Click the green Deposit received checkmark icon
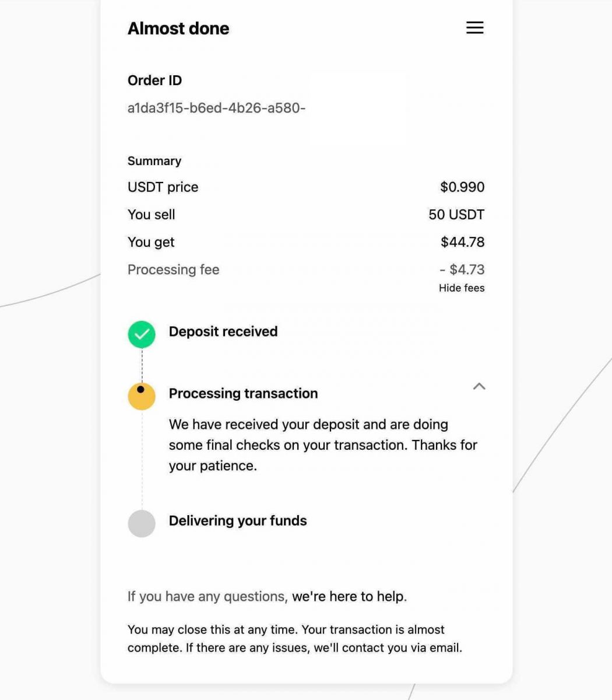The width and height of the screenshot is (612, 700). pyautogui.click(x=141, y=334)
